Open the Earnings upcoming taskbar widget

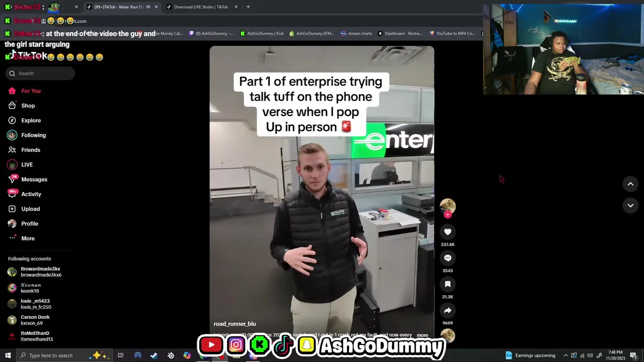tap(530, 355)
